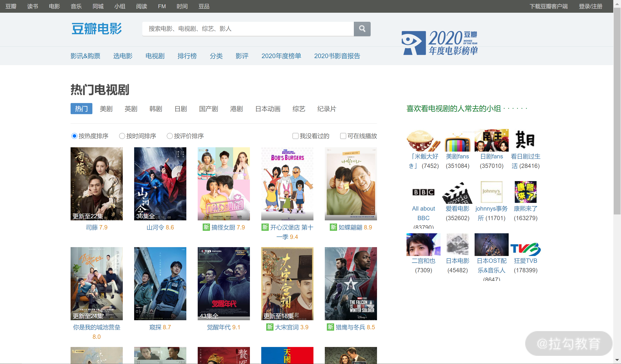Click 下载豆瓣客户端 link
Viewport: 621px width, 364px height.
(549, 6)
